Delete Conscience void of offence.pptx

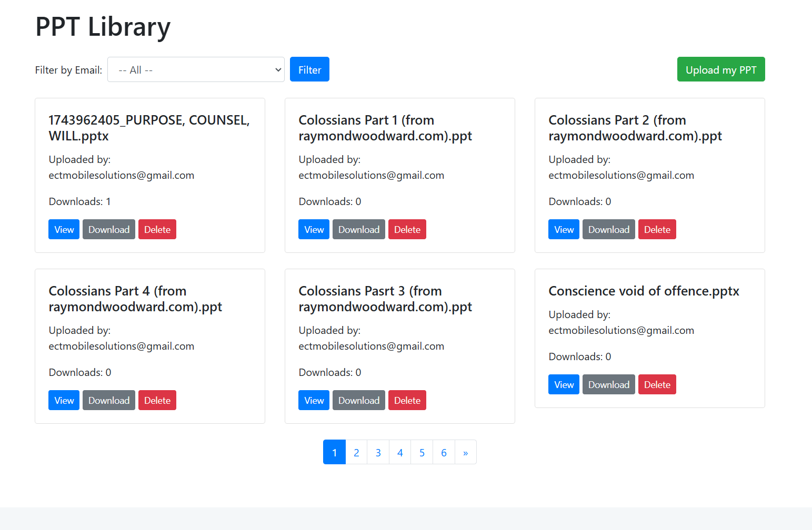[x=657, y=384]
